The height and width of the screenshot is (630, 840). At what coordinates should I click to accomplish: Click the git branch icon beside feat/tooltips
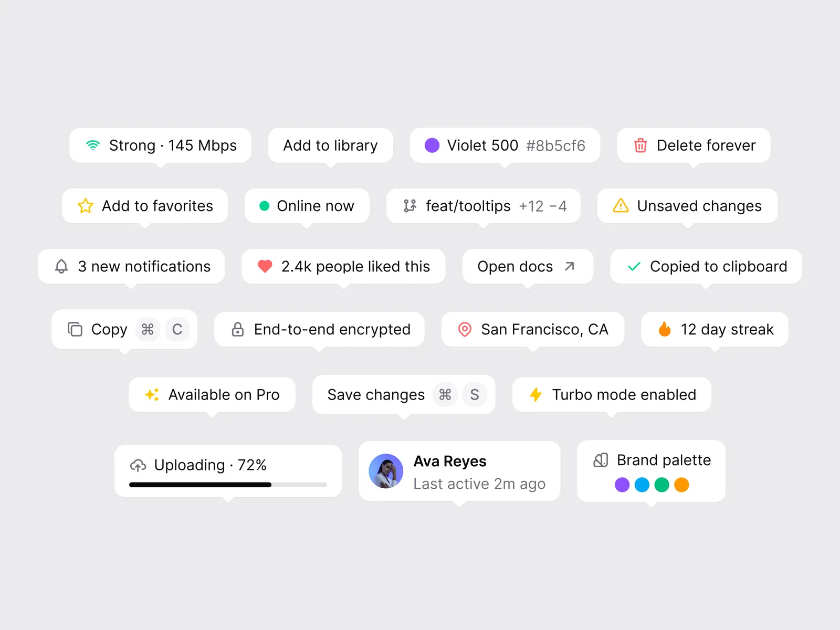(410, 206)
